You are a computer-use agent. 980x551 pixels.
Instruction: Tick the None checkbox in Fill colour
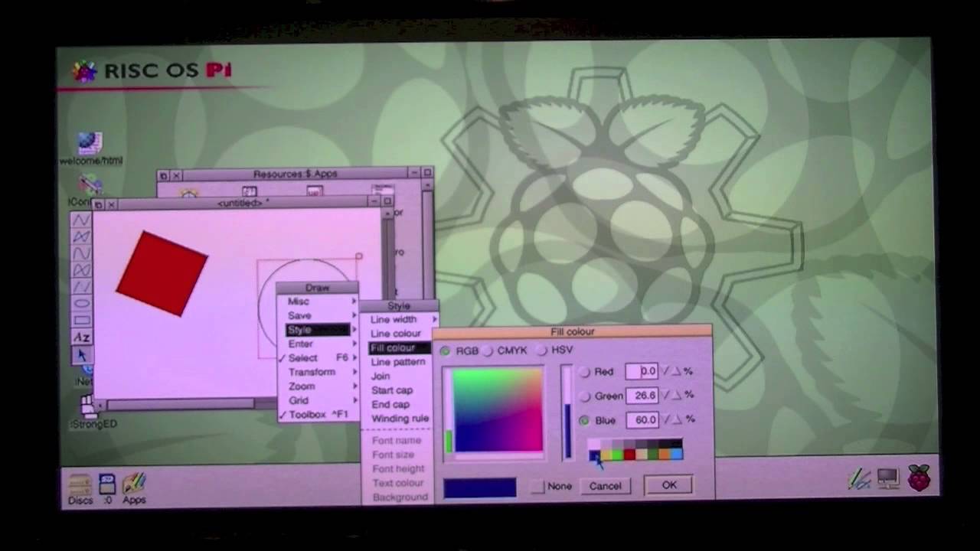tap(537, 486)
